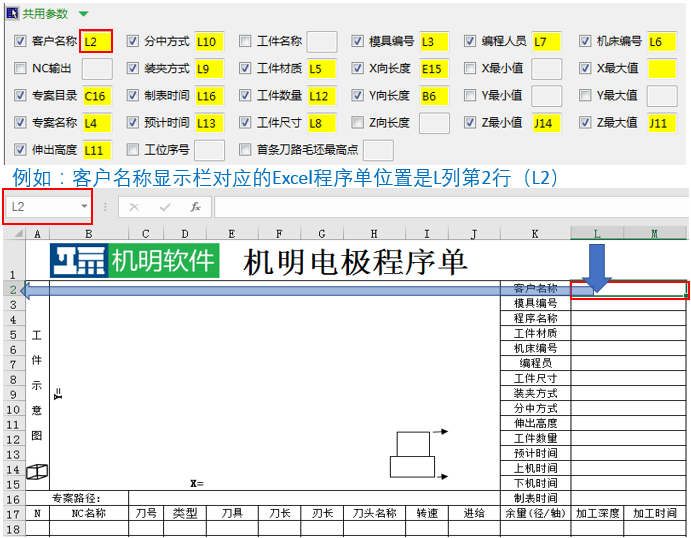Toggle the 装夹方式 checkbox
Image resolution: width=691 pixels, height=538 pixels.
click(x=133, y=68)
